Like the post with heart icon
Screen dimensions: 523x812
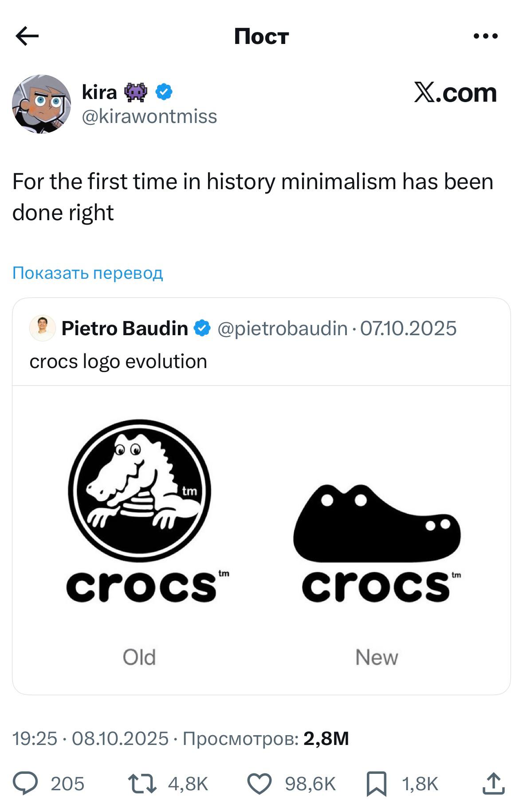pos(259,784)
